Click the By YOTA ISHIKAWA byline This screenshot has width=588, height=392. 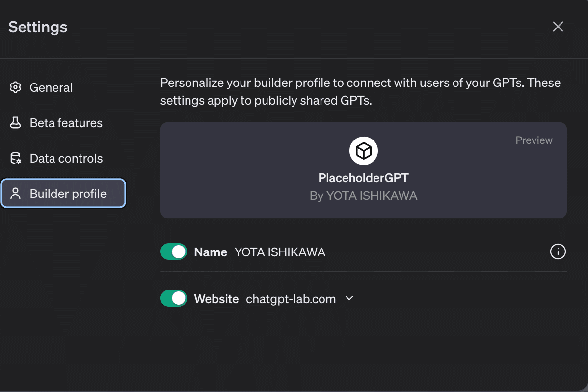click(x=363, y=196)
